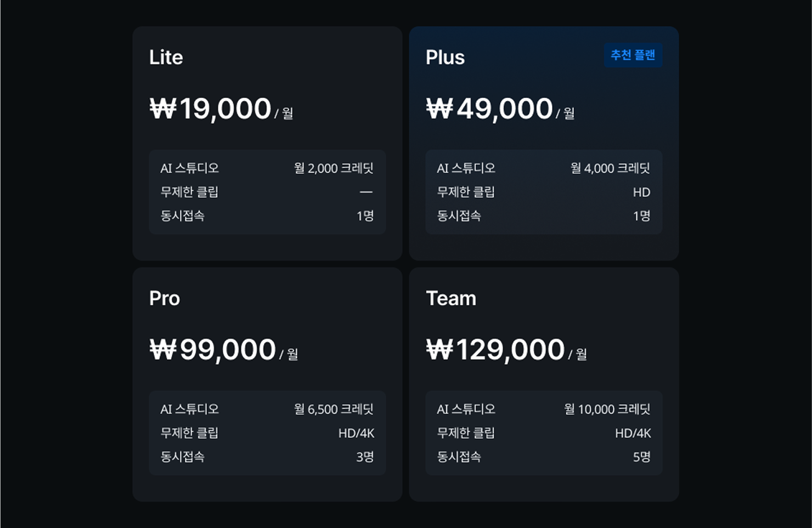This screenshot has height=528, width=812.
Task: Click the AI 스튜디오 label in the Team card
Action: pyautogui.click(x=466, y=410)
